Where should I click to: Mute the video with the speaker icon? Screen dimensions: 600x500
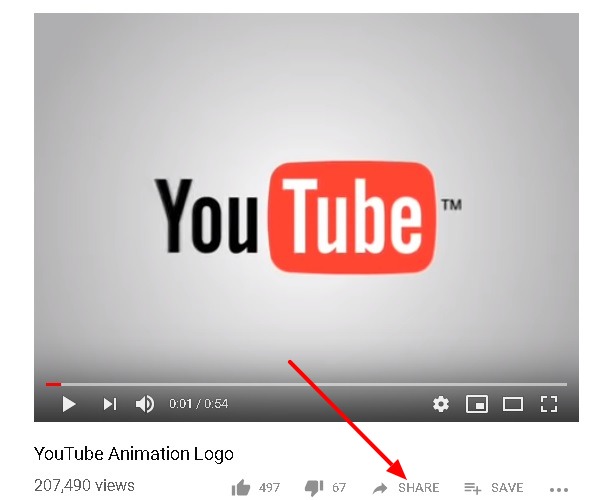(145, 404)
